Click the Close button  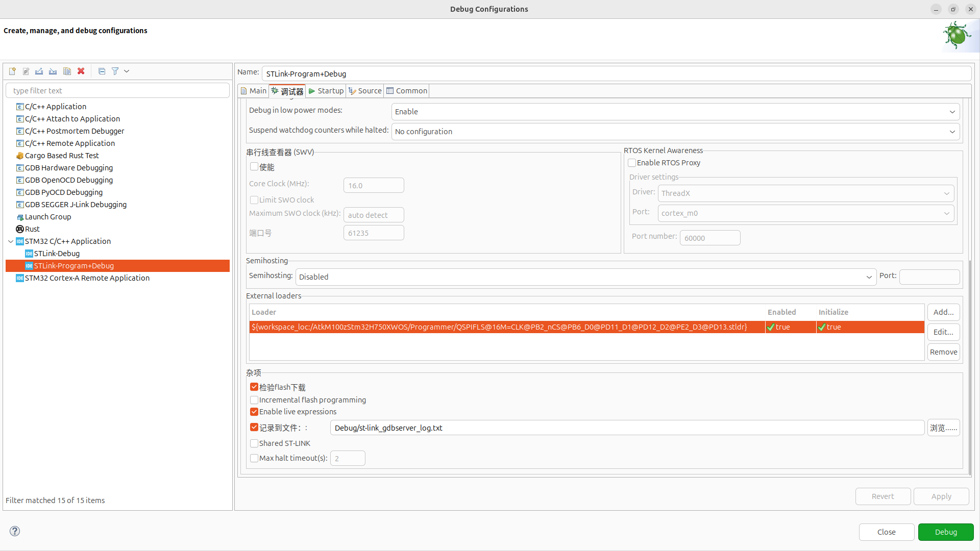[x=887, y=532]
